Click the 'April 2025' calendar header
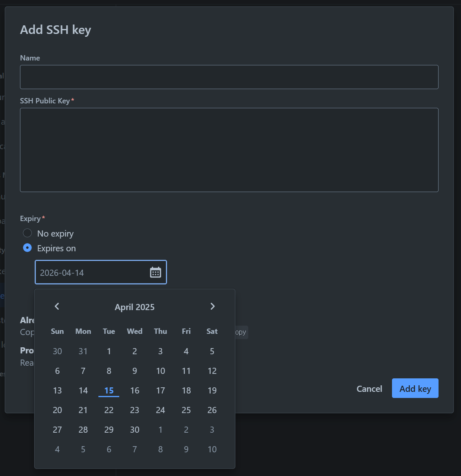Screen dimensions: 461x476 (134, 307)
